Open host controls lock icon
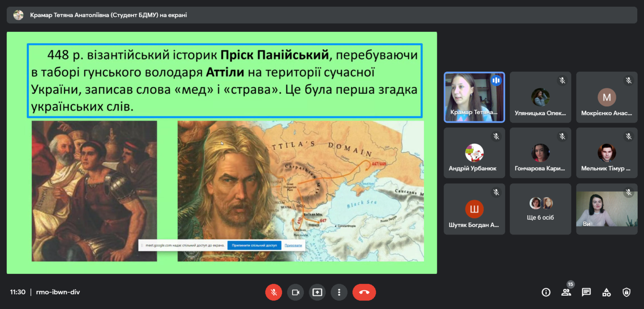 [x=626, y=292]
